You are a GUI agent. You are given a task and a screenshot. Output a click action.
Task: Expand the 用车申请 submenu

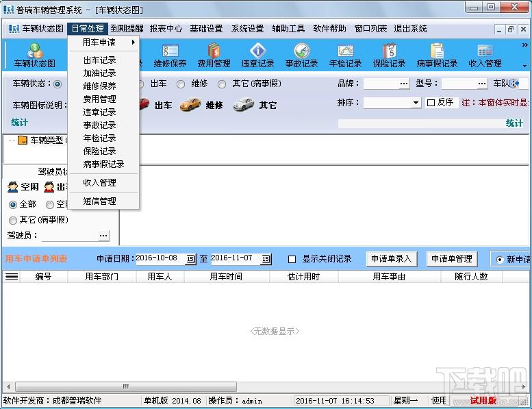(103, 42)
